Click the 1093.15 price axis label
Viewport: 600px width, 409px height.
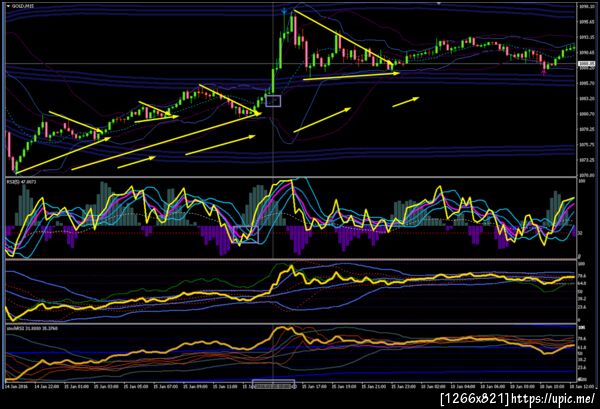[x=586, y=37]
